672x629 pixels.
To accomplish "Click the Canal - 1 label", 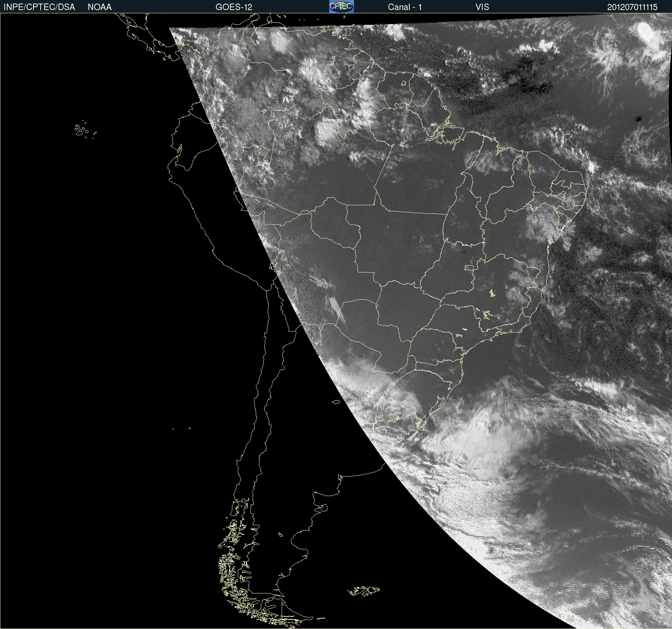I will pyautogui.click(x=405, y=7).
